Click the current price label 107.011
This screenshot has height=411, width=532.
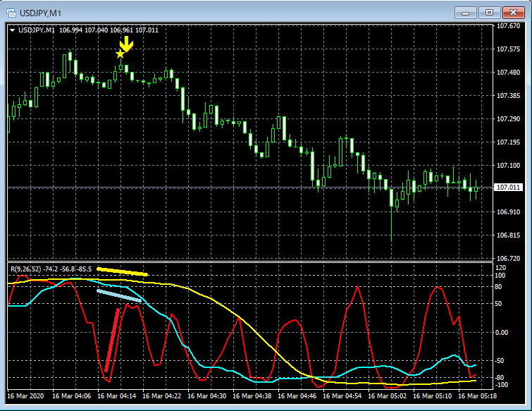(x=508, y=188)
